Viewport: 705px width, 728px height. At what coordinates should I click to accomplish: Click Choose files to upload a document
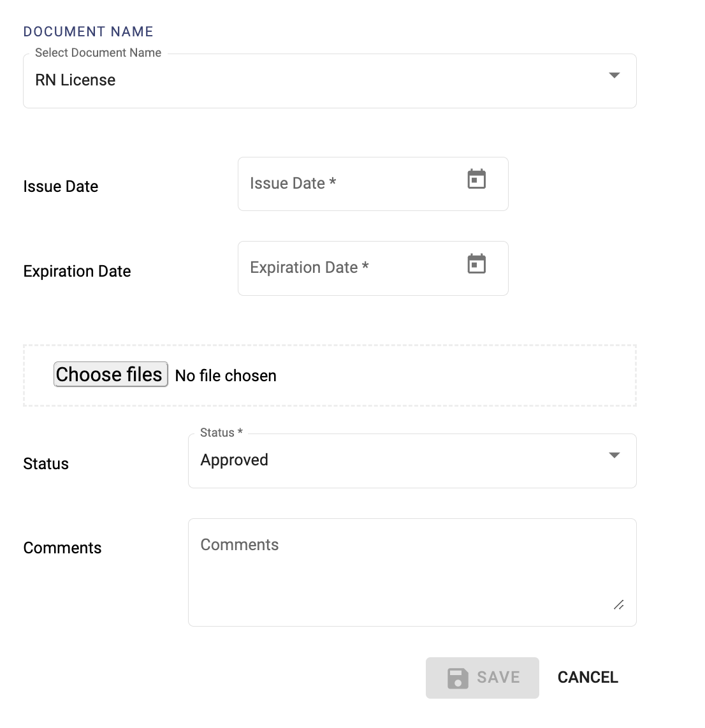click(110, 374)
